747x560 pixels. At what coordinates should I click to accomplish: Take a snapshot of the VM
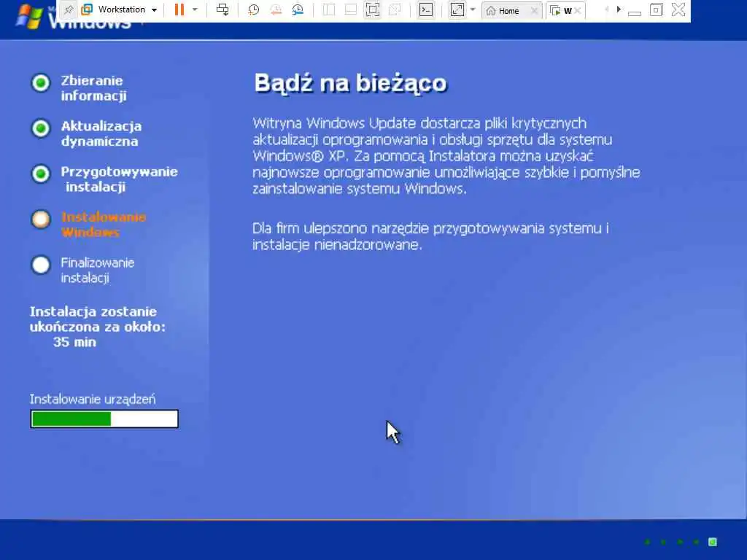[x=253, y=9]
